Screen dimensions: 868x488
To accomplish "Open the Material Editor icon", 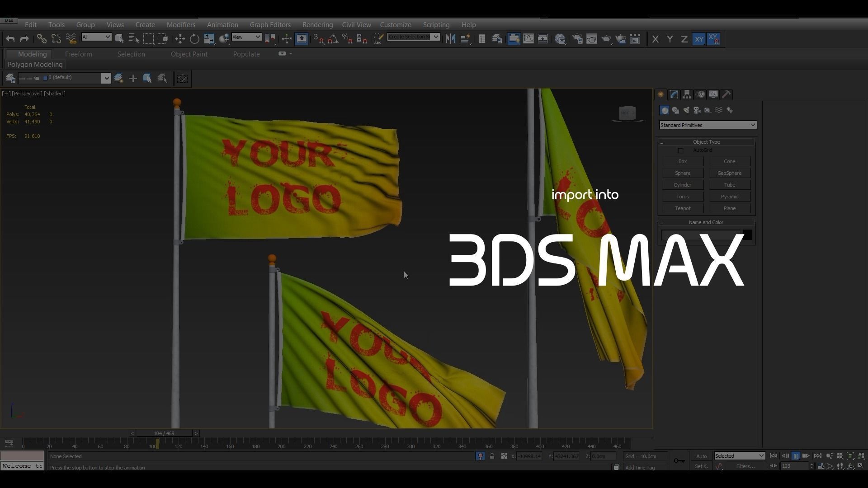I will [x=560, y=39].
